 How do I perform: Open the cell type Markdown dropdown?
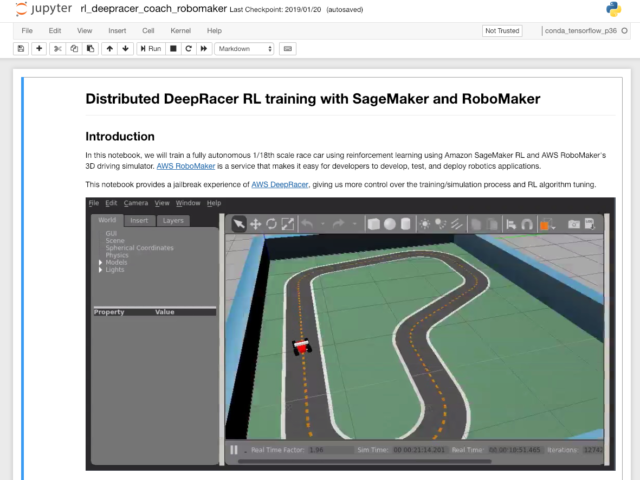click(244, 49)
